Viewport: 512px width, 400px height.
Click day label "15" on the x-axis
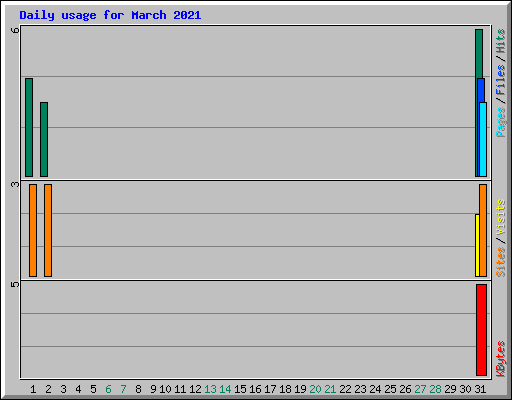click(x=240, y=389)
